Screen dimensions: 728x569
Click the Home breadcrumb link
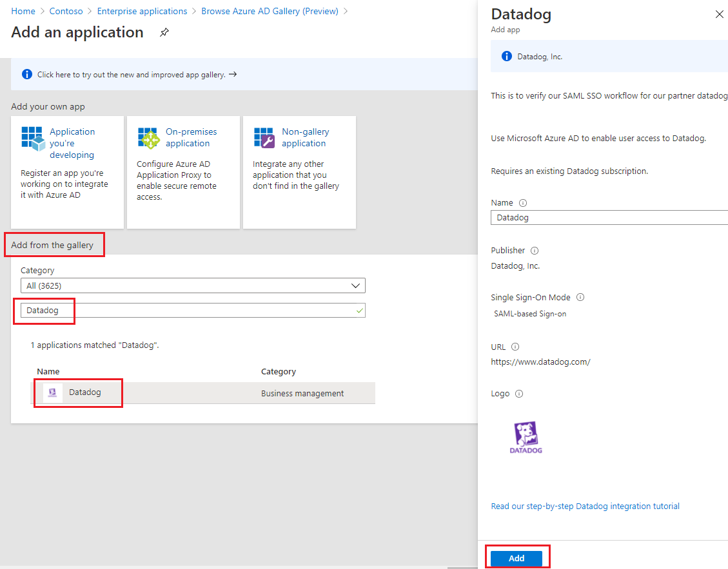(23, 12)
